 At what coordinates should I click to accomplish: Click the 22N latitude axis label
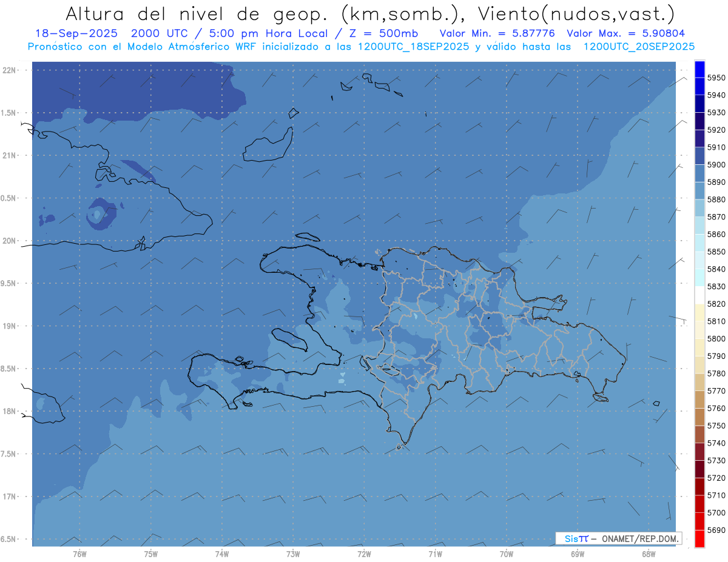10,70
